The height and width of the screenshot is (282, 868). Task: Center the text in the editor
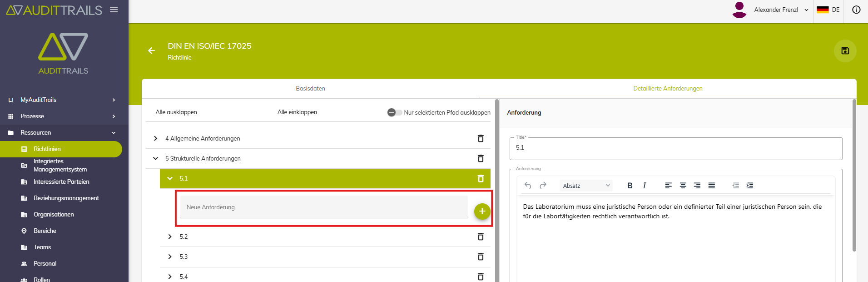point(683,185)
